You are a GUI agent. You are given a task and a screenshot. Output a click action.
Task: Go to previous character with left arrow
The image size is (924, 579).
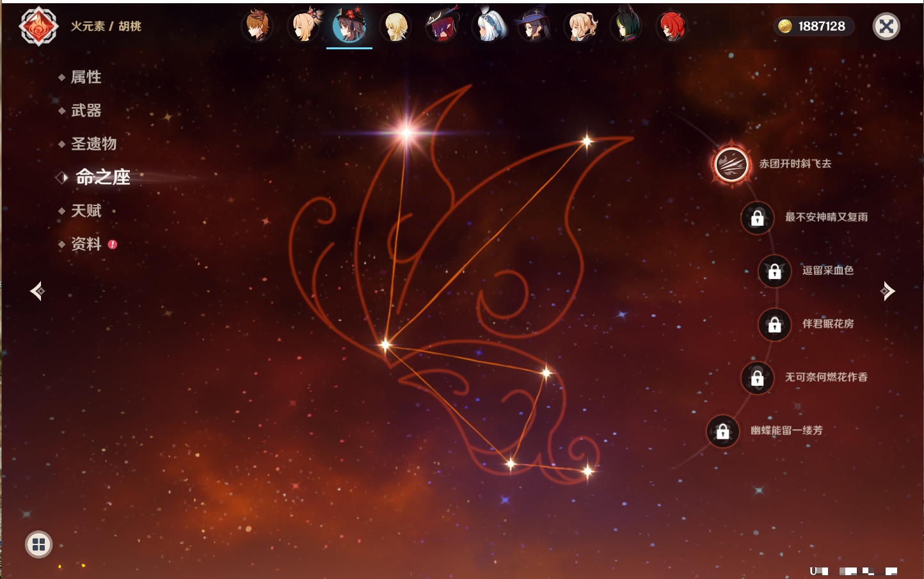(x=38, y=291)
